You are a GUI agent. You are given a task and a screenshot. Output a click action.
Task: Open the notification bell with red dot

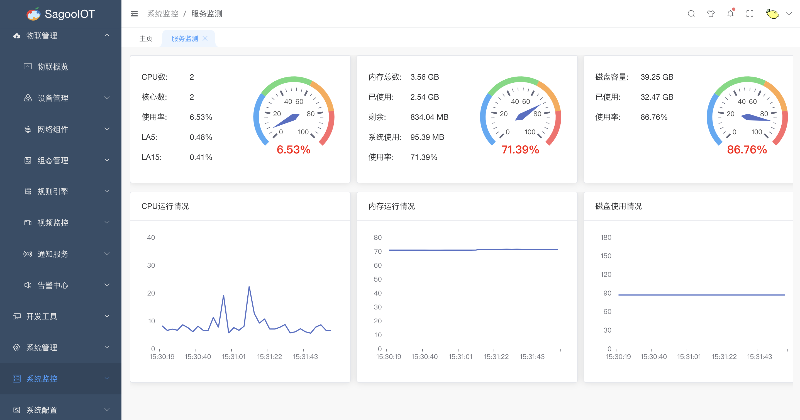click(731, 13)
